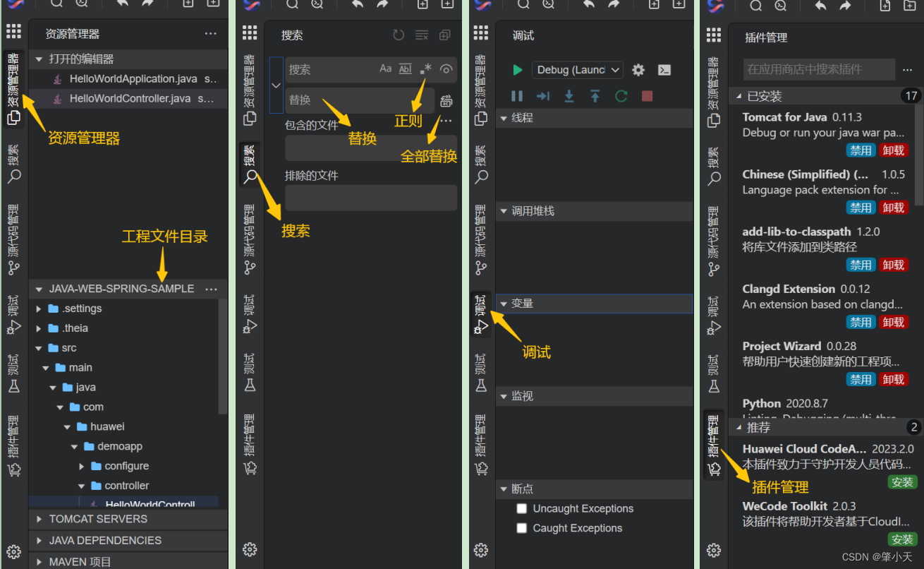The image size is (924, 569).
Task: Open launch configuration via the gear icon
Action: (638, 69)
